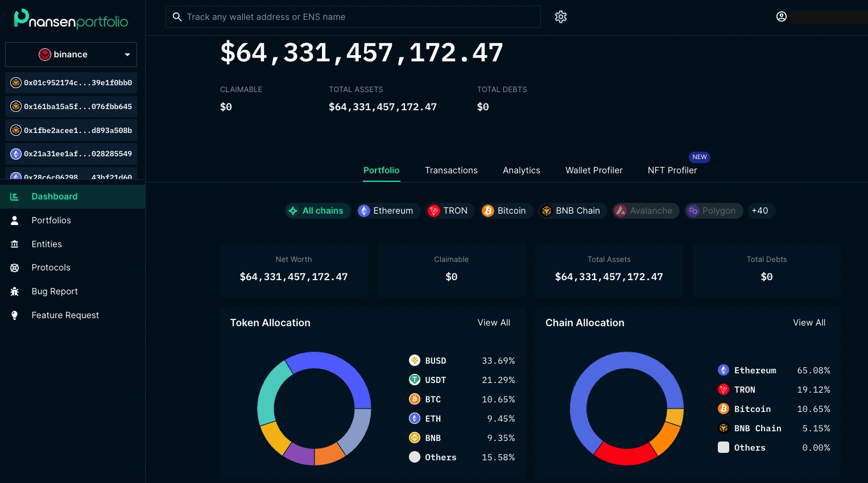Click the Dashboard sidebar icon
The image size is (868, 483).
(x=15, y=197)
